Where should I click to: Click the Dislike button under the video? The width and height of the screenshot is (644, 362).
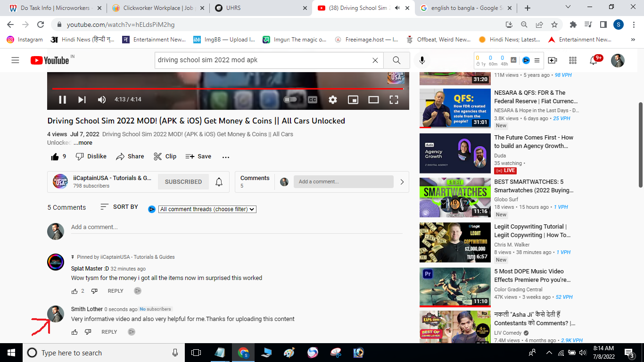click(91, 156)
